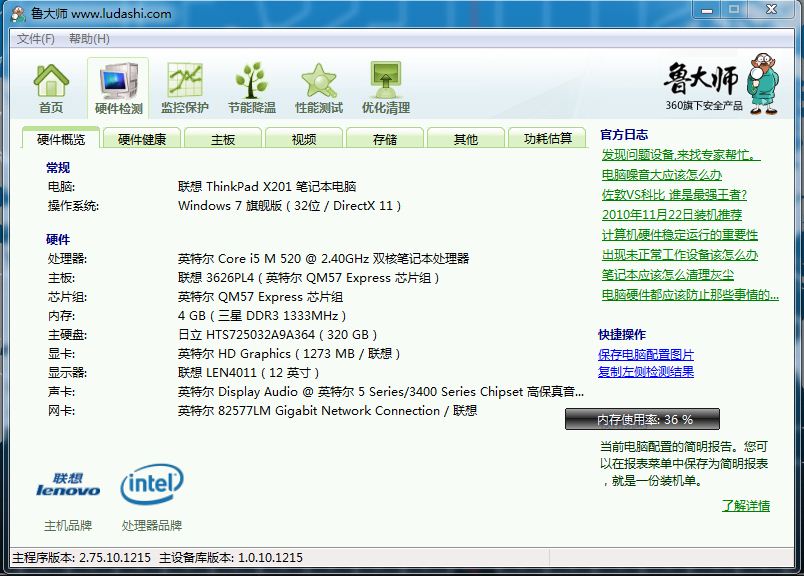Minimize the Ludashi window
Screen dimensions: 804x576
(x=708, y=9)
